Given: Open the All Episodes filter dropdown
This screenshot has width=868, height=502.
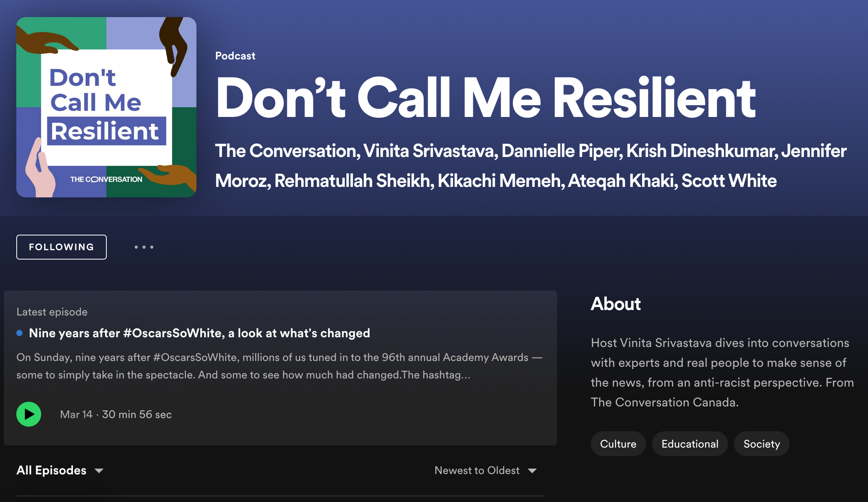Looking at the screenshot, I should [60, 470].
